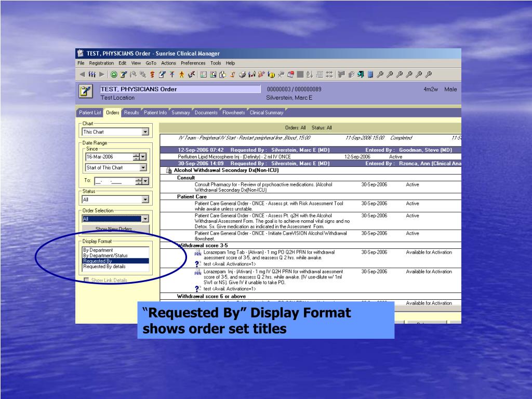Viewport: 532px width, 399px height.
Task: Select the IV Team Peripheral IV Start order
Action: point(311,138)
